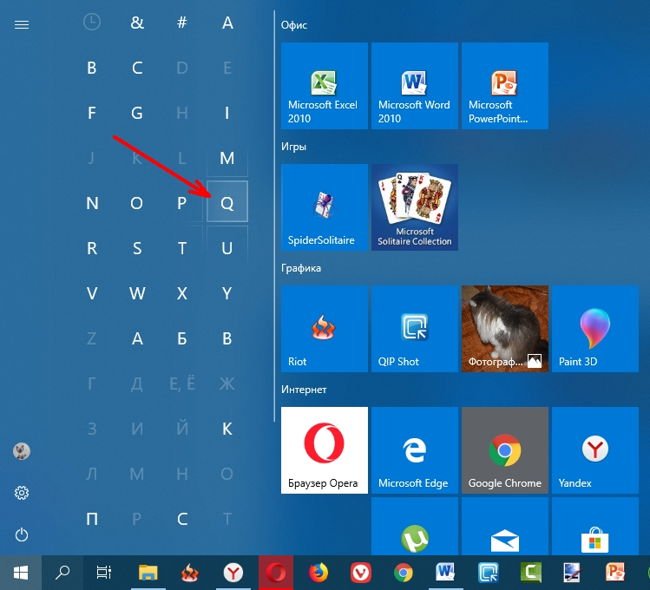Open the Microsoft PowerPoint tile
This screenshot has height=590, width=650.
tap(505, 85)
